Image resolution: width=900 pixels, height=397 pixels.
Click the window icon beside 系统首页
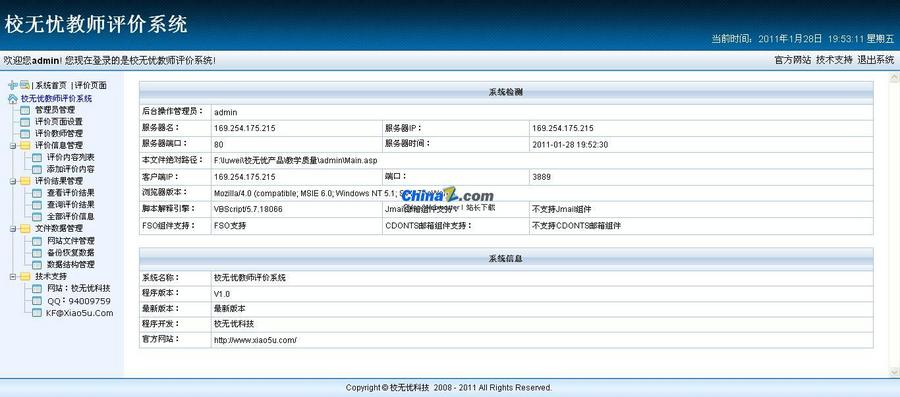pos(25,85)
